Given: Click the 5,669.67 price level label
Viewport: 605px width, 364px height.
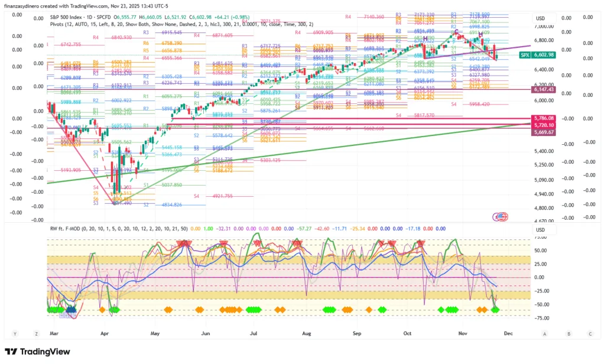Looking at the screenshot, I should (544, 132).
